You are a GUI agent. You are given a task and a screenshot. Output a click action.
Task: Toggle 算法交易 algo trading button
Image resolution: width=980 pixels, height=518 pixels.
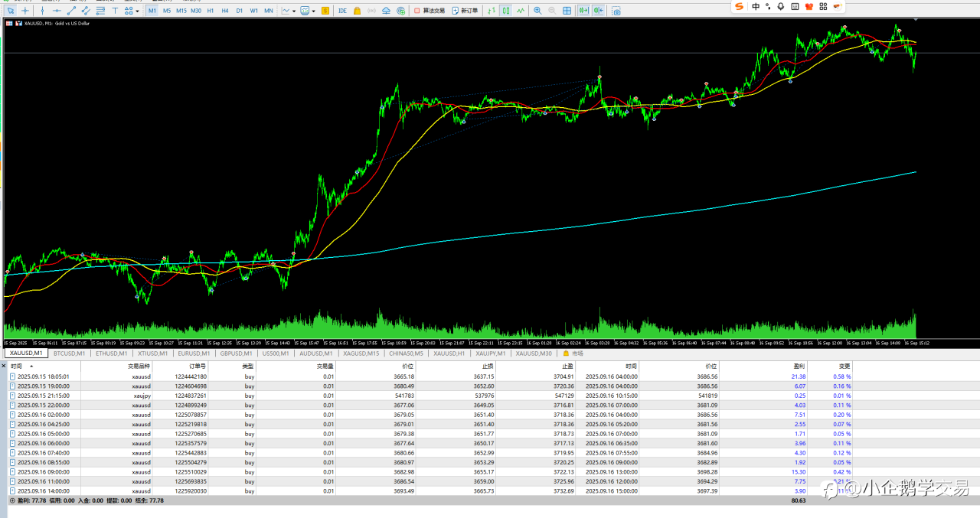click(429, 11)
